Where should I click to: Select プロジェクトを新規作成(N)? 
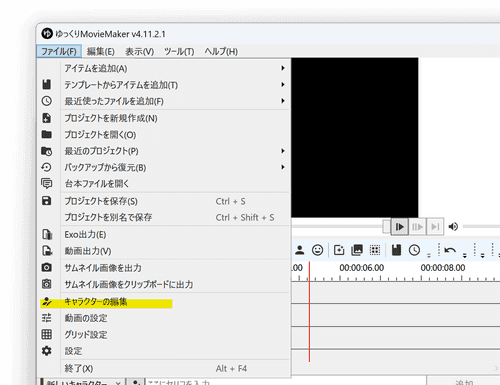(x=164, y=118)
